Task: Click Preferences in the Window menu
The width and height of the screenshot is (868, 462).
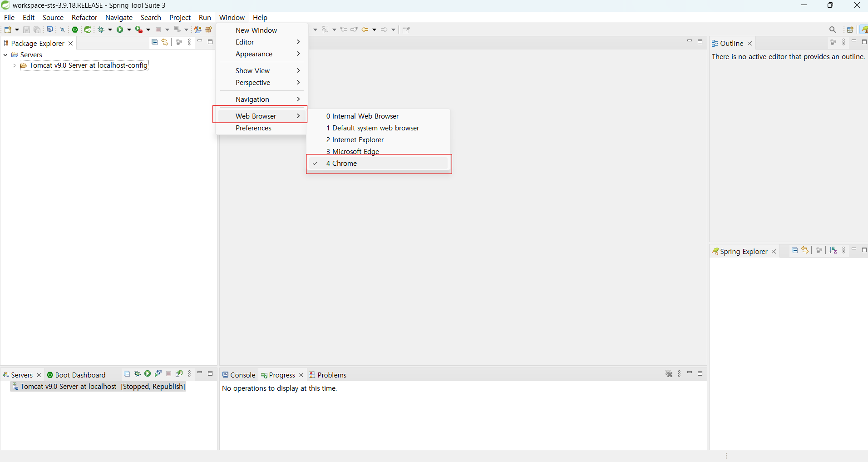Action: pos(261,128)
